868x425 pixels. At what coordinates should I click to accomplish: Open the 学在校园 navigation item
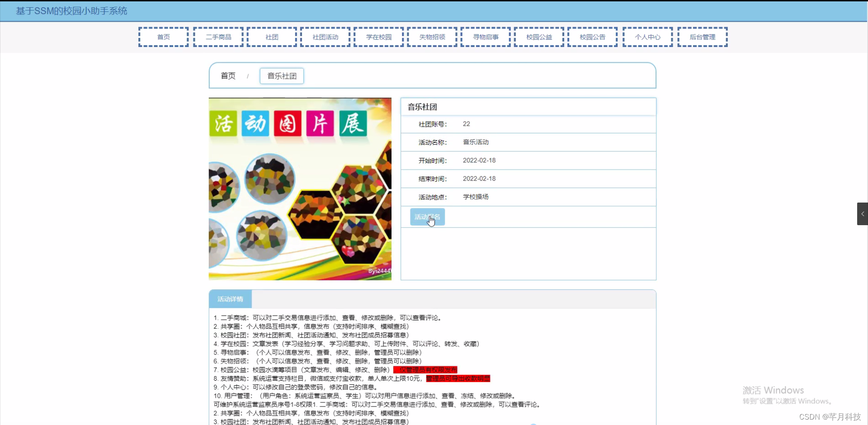pos(378,37)
